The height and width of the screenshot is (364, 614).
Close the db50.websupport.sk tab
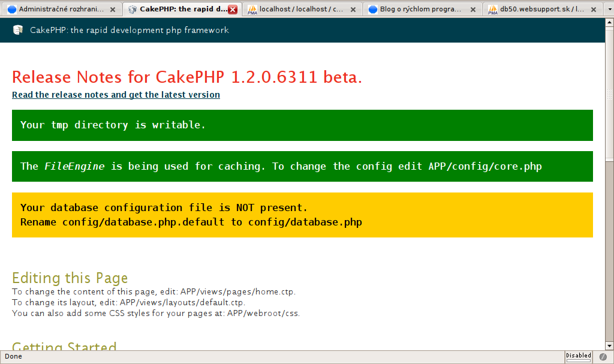[594, 10]
